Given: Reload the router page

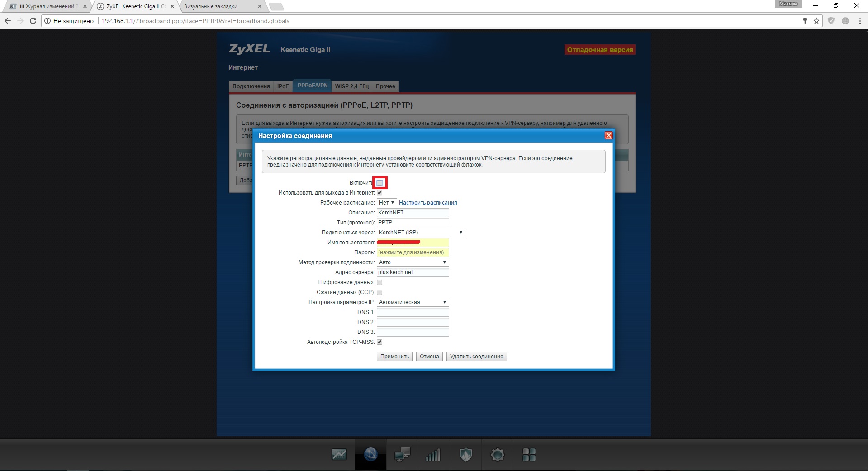Looking at the screenshot, I should tap(33, 21).
